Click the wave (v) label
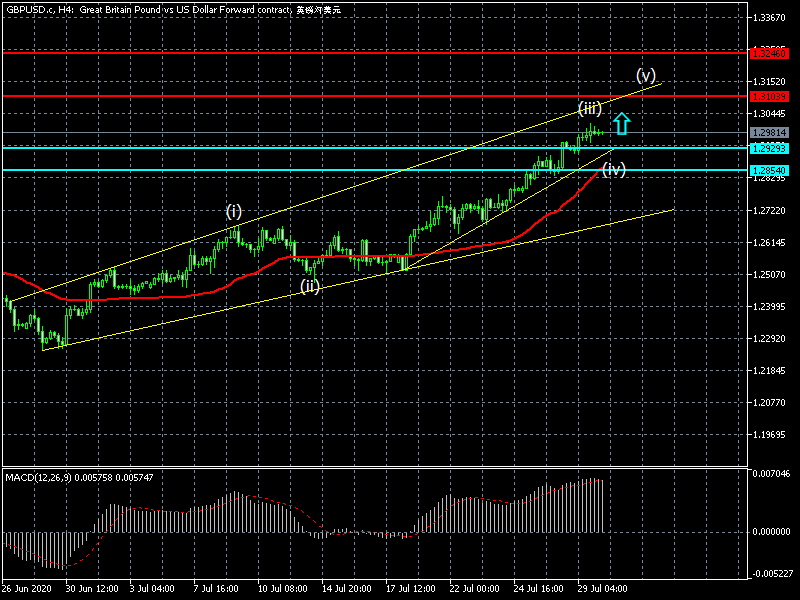Image resolution: width=800 pixels, height=600 pixels. [646, 75]
